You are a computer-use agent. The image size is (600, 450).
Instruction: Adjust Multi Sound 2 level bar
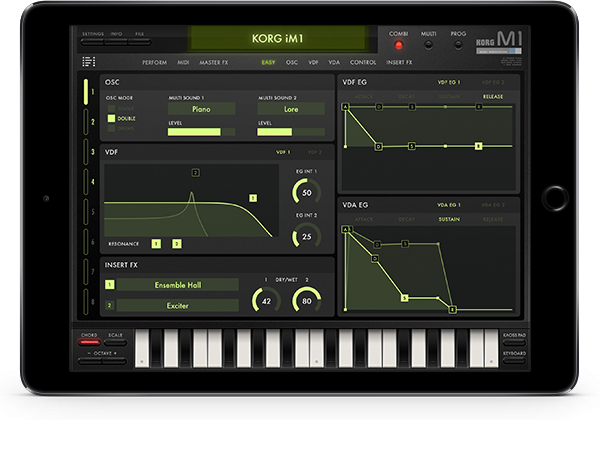(291, 132)
